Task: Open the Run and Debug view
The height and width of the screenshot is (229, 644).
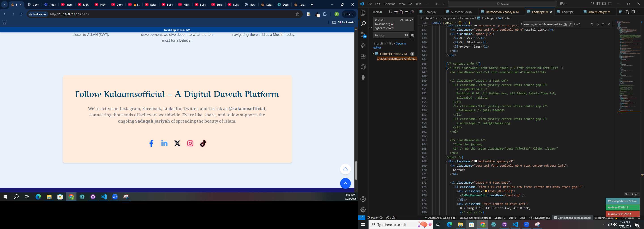Action: [x=363, y=45]
